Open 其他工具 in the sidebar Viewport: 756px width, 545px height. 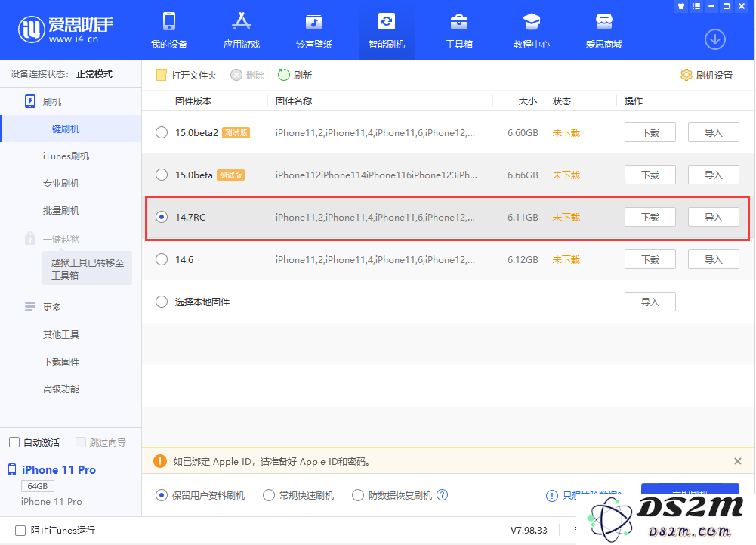61,334
